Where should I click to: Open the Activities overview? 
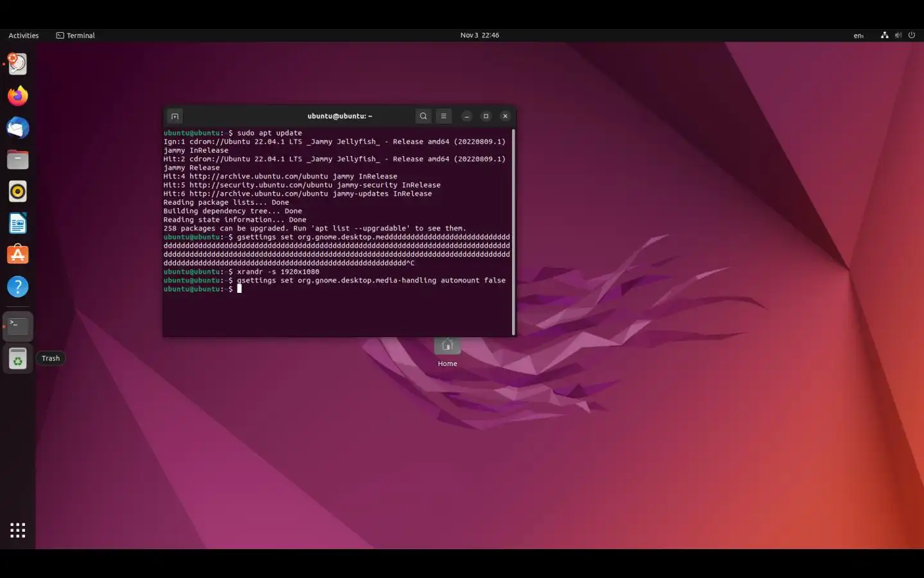(24, 35)
